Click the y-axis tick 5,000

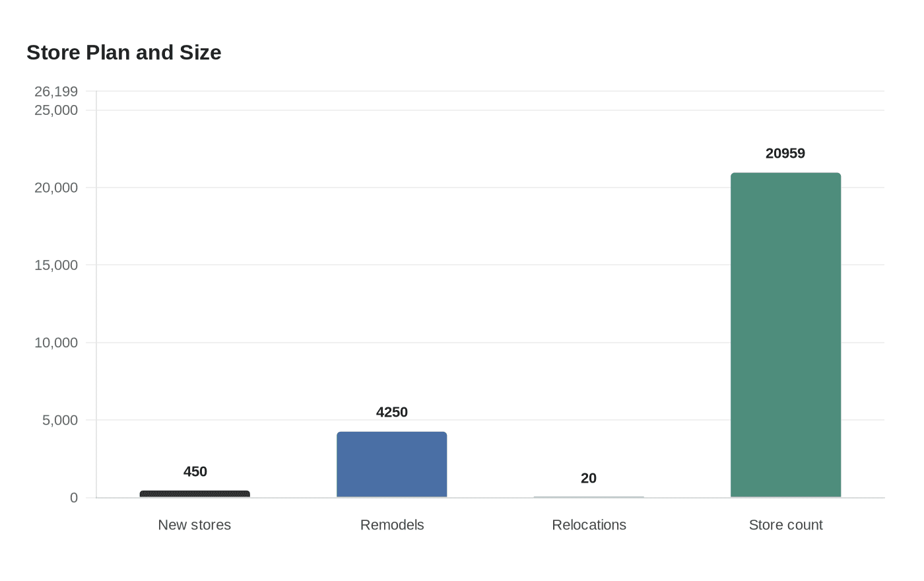tap(60, 420)
